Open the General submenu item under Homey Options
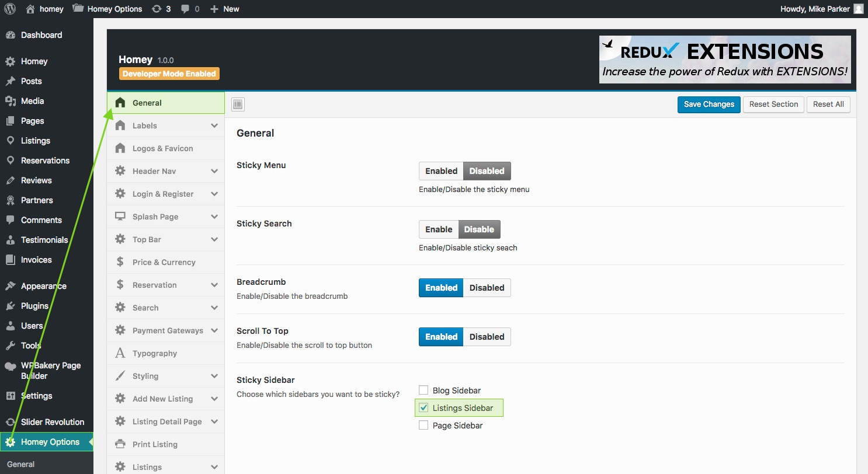 click(x=21, y=465)
